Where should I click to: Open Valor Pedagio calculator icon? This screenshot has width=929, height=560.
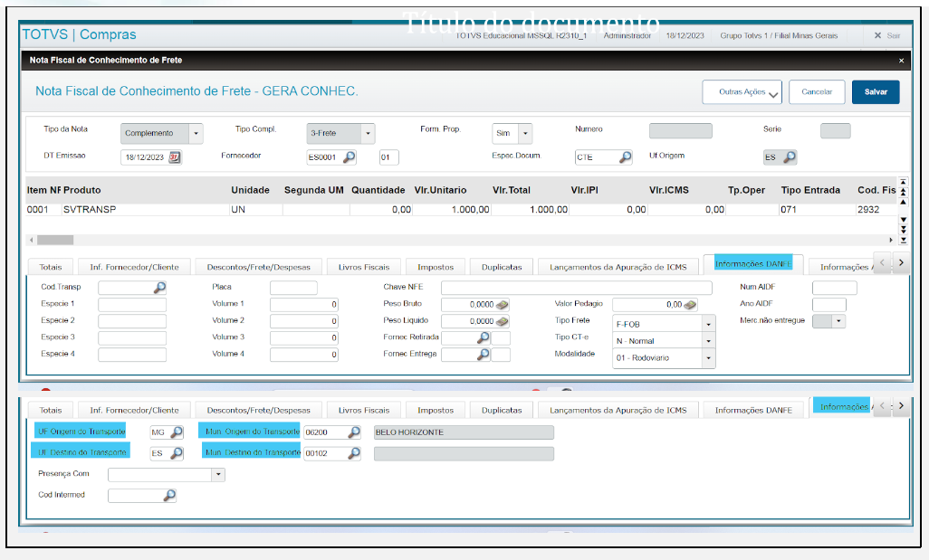point(690,305)
